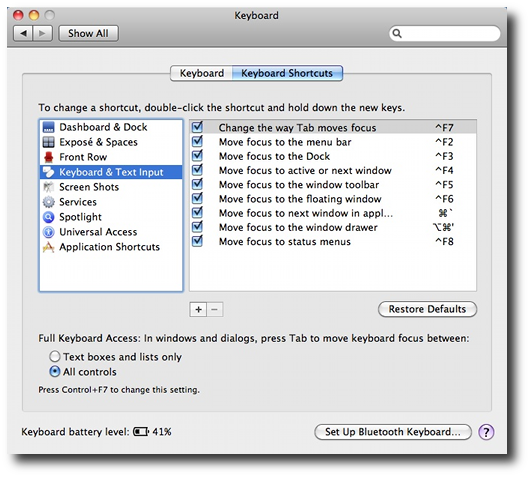Click the Front Row red chair icon
The width and height of the screenshot is (530, 477).
pyautogui.click(x=49, y=157)
